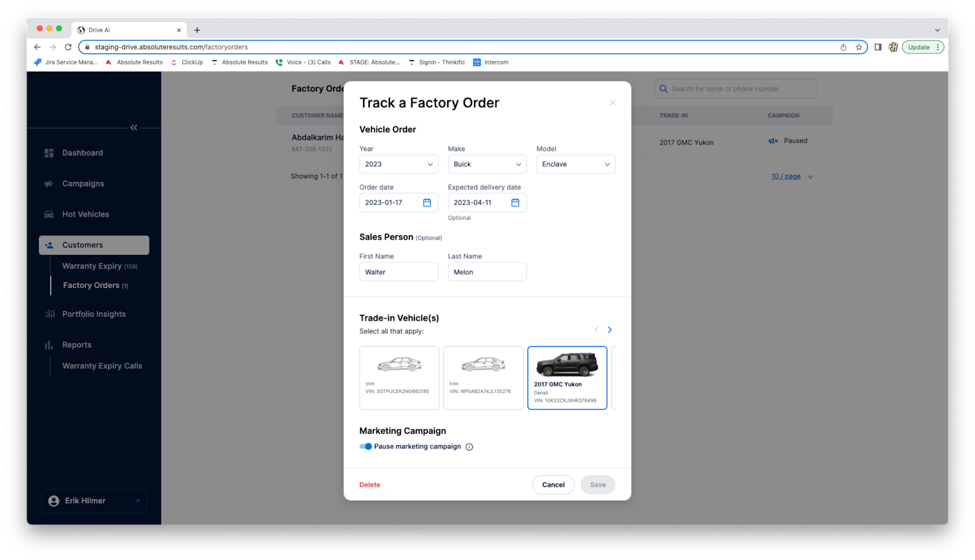Go to Dashboard in the sidebar
Image resolution: width=975 pixels, height=560 pixels.
click(82, 153)
